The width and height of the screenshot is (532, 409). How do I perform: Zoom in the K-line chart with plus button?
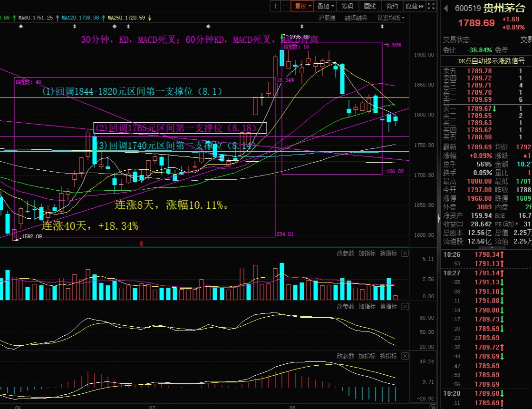click(x=275, y=6)
